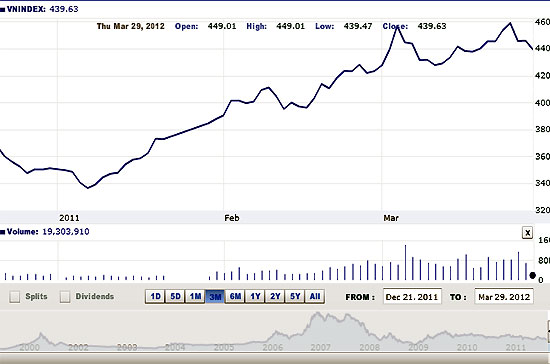Select the 3M time range

click(x=215, y=297)
